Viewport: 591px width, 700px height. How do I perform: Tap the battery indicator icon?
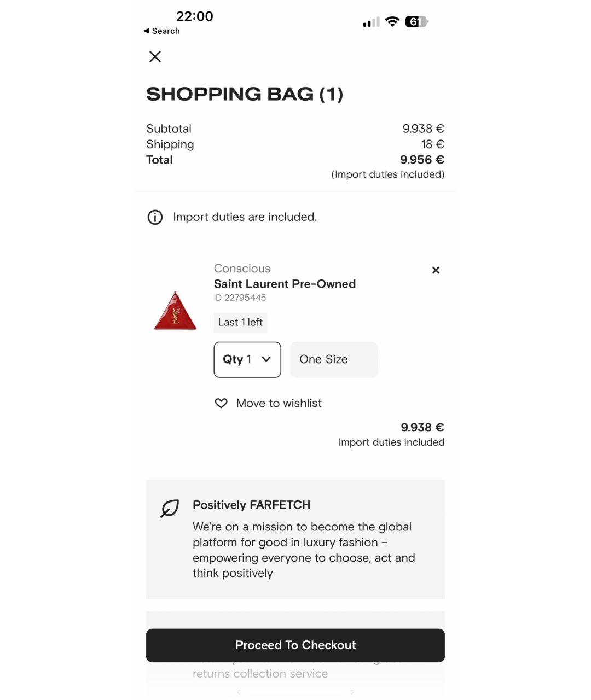(416, 22)
